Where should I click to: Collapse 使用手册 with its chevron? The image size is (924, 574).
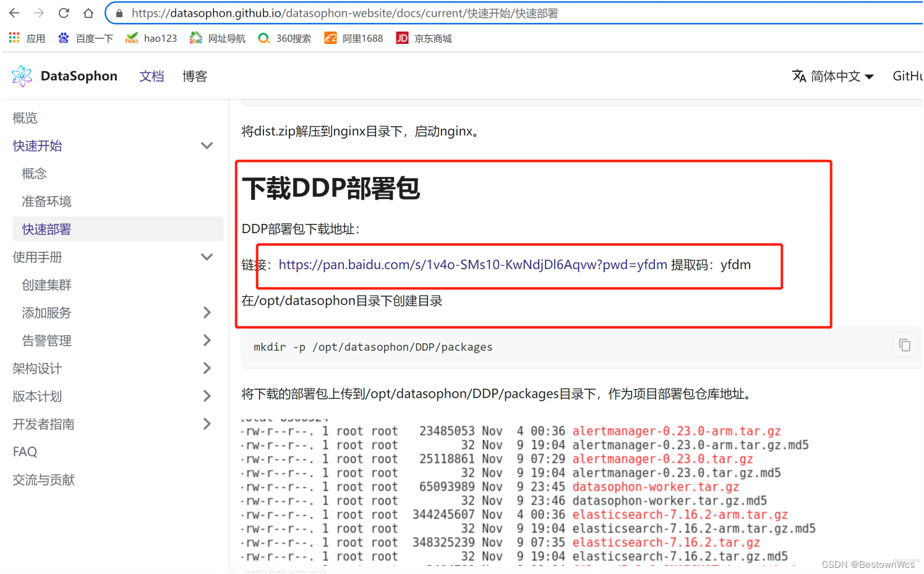click(x=207, y=257)
